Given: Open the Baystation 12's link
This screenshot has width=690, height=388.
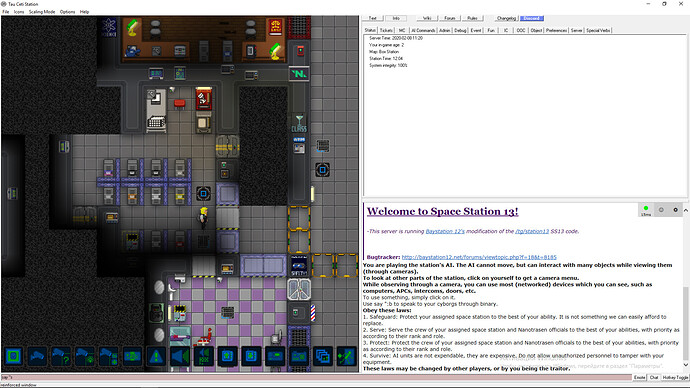Looking at the screenshot, I should click(x=445, y=231).
